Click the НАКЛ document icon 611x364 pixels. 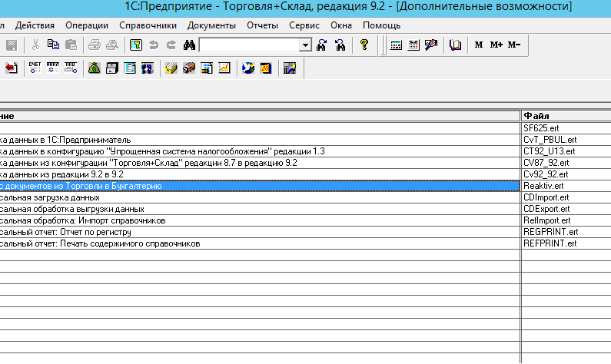[x=52, y=68]
